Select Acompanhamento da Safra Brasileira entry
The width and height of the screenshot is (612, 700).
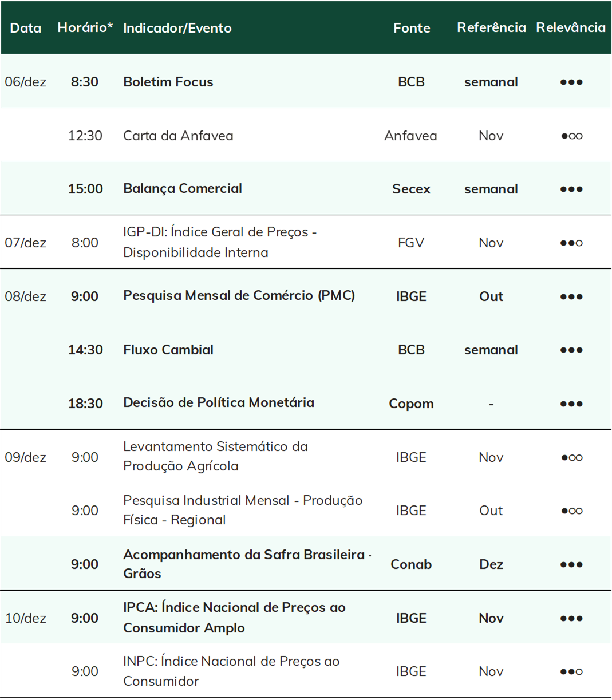click(x=247, y=564)
